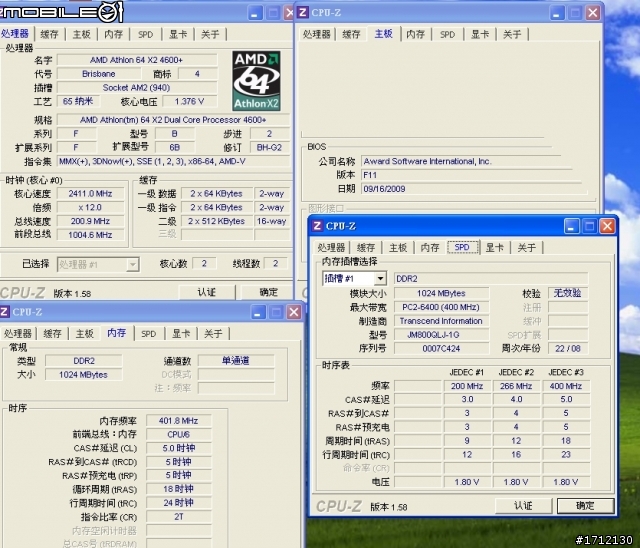640x548 pixels.
Task: Click the memory frequency 401.8 MHz value
Action: (179, 421)
